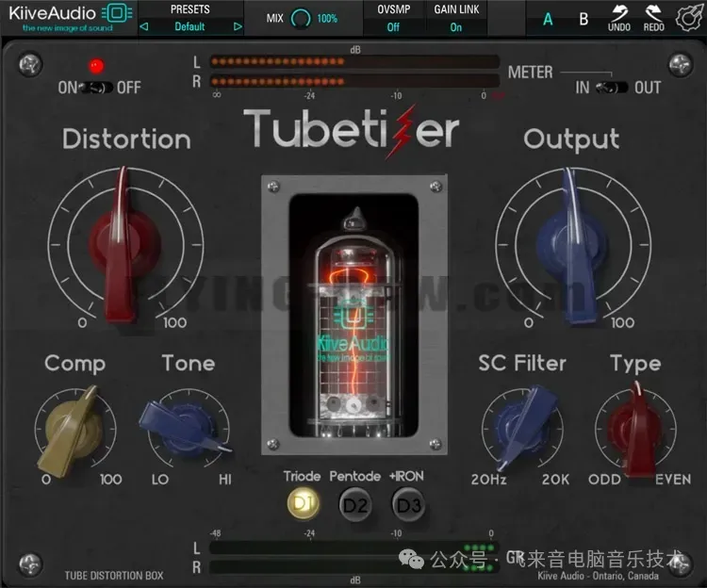Open the Default preset menu

(x=189, y=26)
